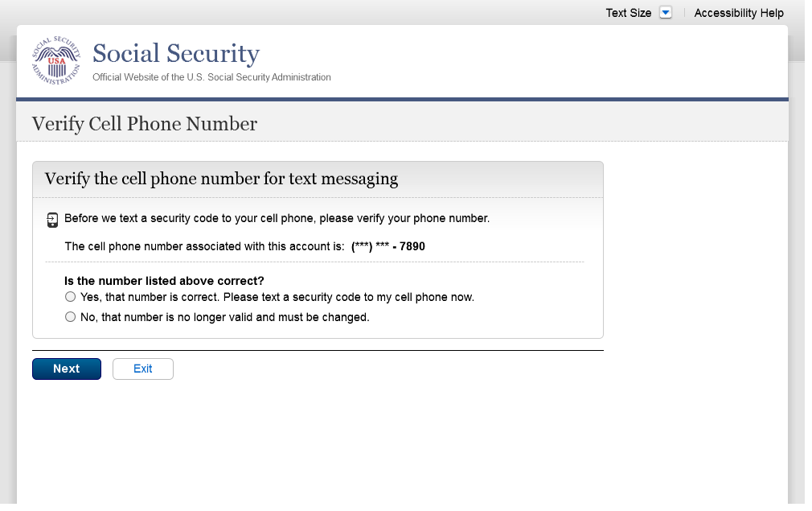Click the 'Verify the cell phone number for text messaging' panel header
The image size is (812, 511).
[221, 179]
